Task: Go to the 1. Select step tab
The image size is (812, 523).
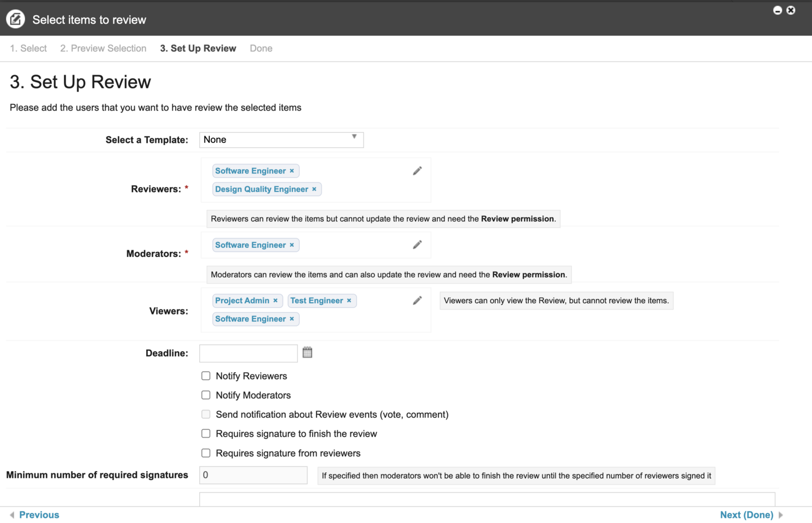Action: click(x=28, y=49)
